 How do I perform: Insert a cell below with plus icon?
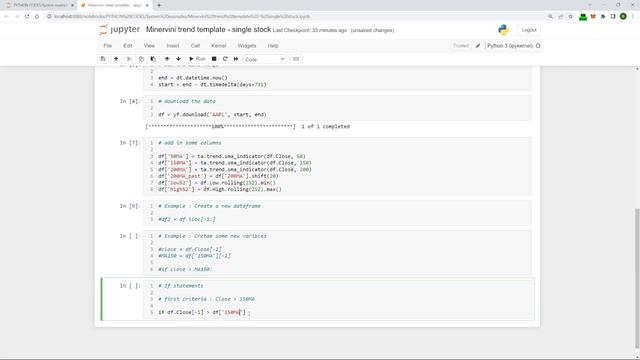tap(116, 59)
